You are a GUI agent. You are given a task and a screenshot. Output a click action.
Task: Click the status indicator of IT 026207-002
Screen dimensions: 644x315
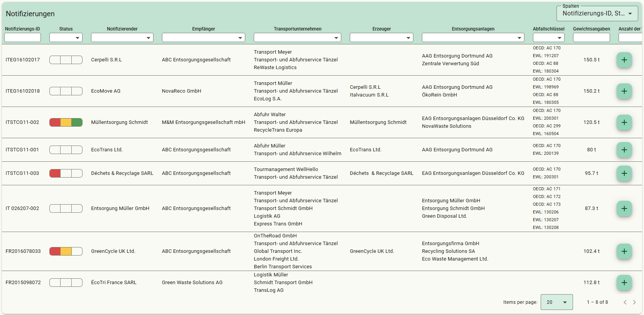(66, 208)
